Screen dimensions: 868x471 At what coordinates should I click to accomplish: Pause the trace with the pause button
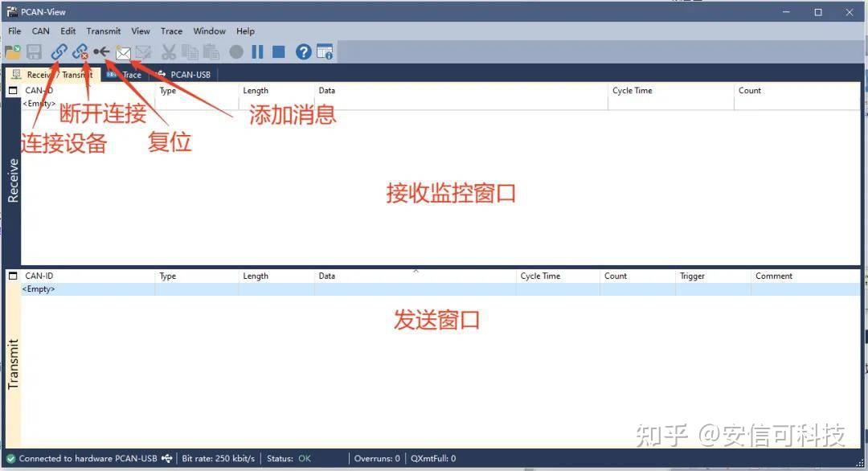257,52
